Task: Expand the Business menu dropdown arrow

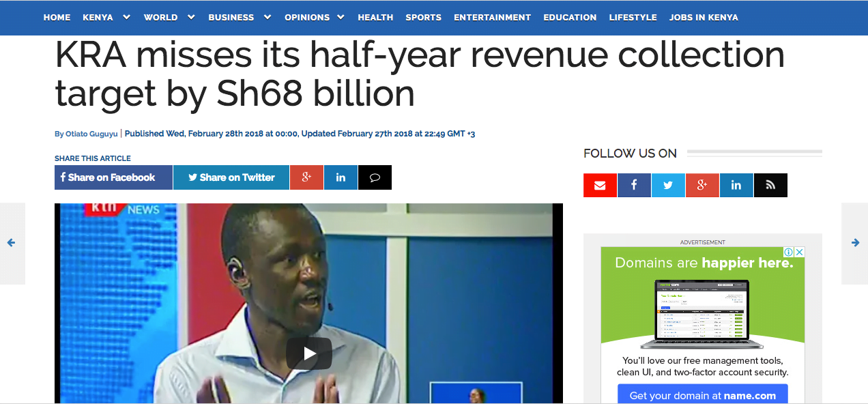Action: pos(267,17)
